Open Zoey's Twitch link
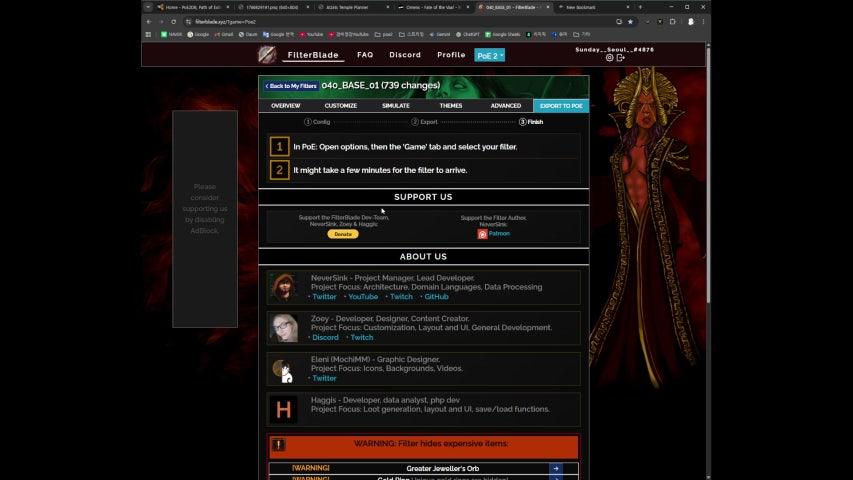The height and width of the screenshot is (480, 853). click(362, 337)
